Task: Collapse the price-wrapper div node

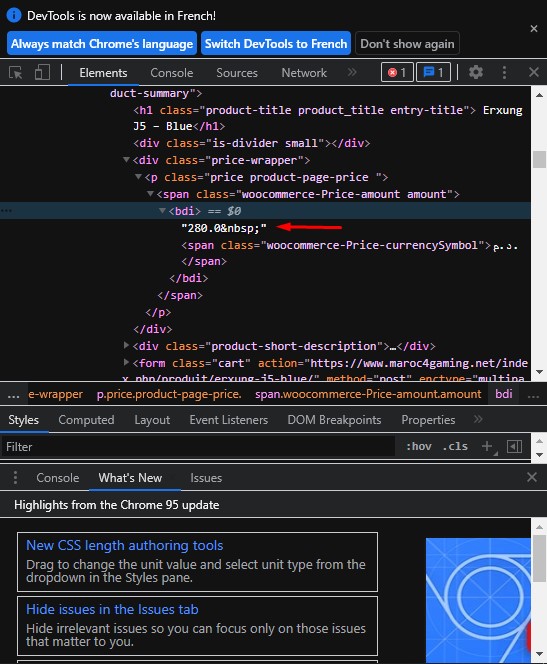Action: (126, 160)
